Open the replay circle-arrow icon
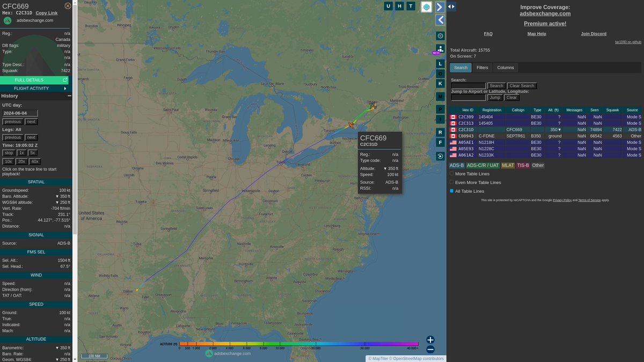 pos(440,156)
